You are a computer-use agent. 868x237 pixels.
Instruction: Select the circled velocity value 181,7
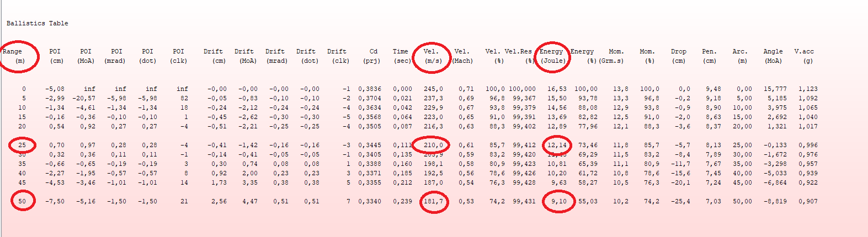click(433, 202)
